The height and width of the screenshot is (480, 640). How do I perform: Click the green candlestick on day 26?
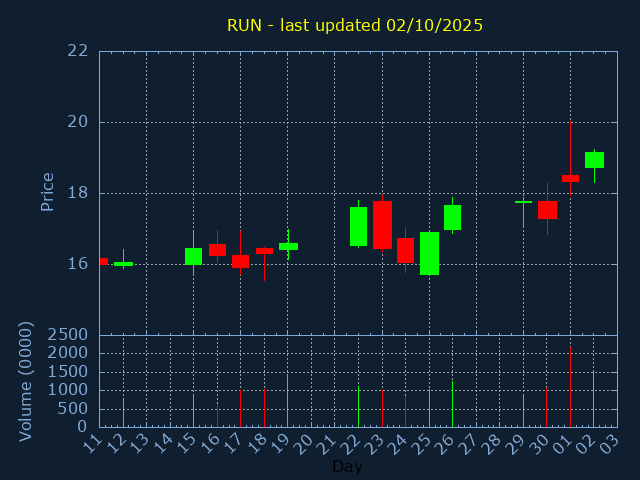click(x=452, y=217)
